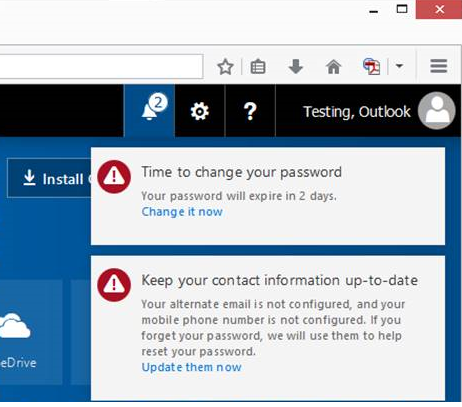This screenshot has width=462, height=407.
Task: Click the Install button with download arrow
Action: [49, 178]
